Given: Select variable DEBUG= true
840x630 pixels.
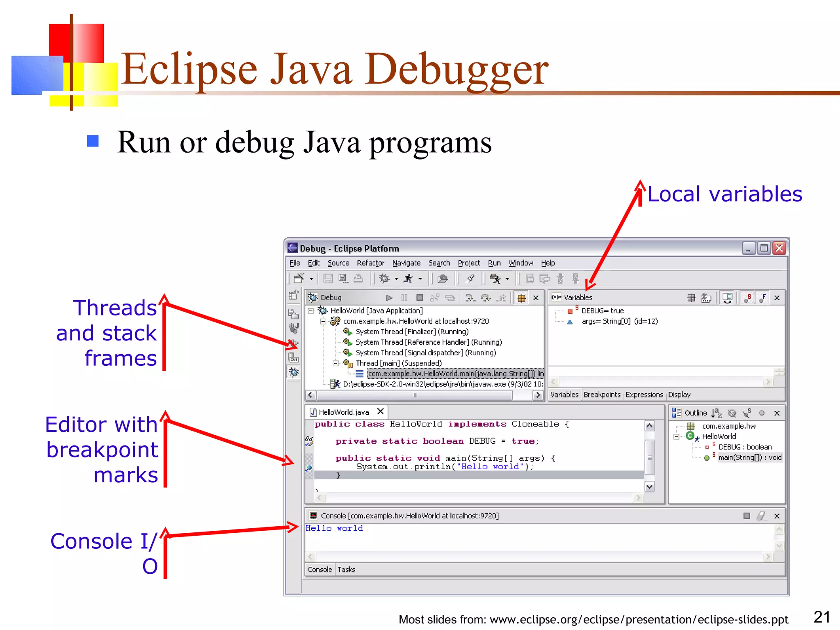Looking at the screenshot, I should (602, 311).
